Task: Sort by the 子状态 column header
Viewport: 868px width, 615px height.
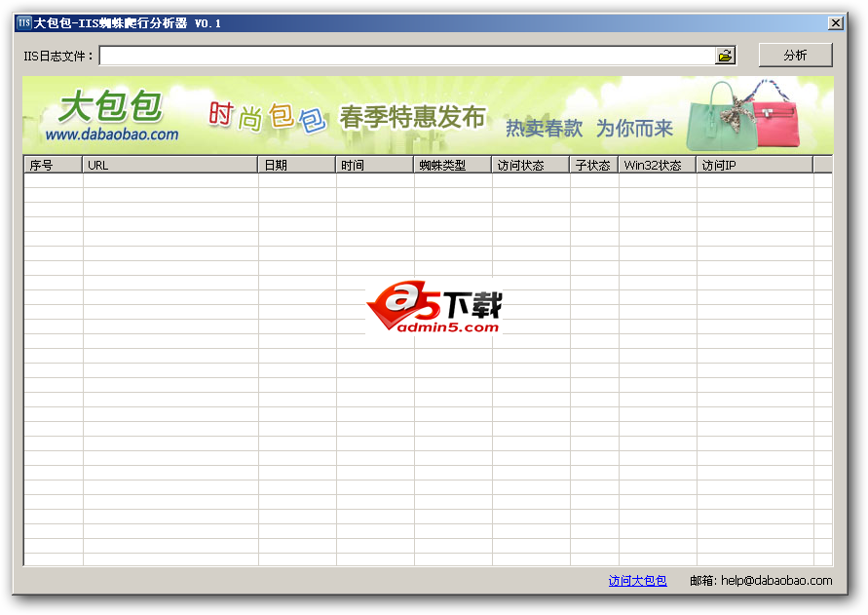Action: tap(594, 165)
